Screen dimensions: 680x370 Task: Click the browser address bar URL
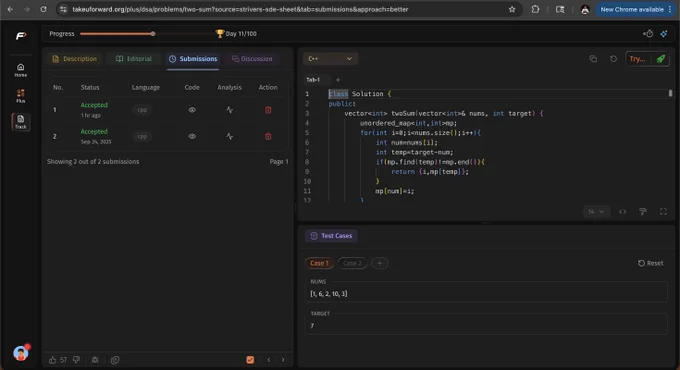[240, 9]
